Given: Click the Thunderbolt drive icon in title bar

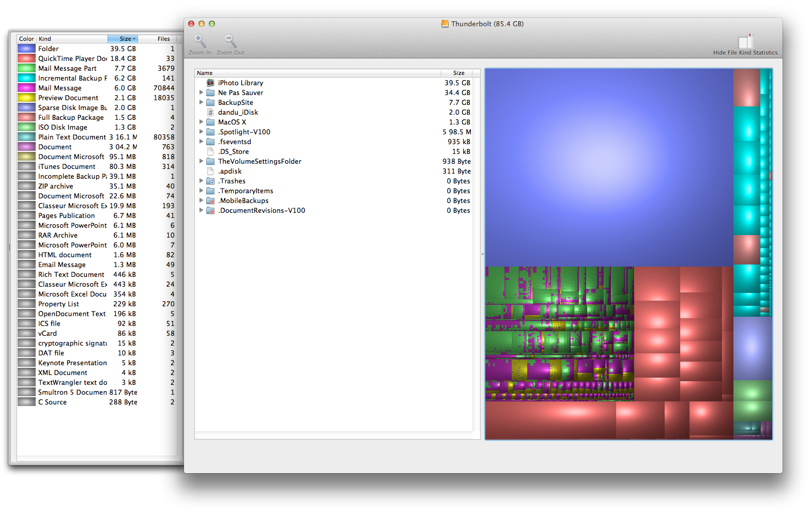Looking at the screenshot, I should point(445,24).
